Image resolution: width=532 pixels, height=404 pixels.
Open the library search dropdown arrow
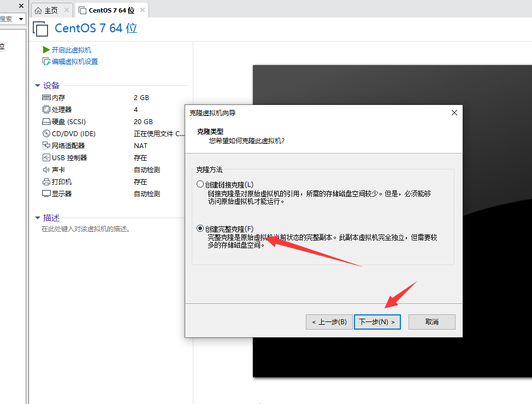point(21,19)
